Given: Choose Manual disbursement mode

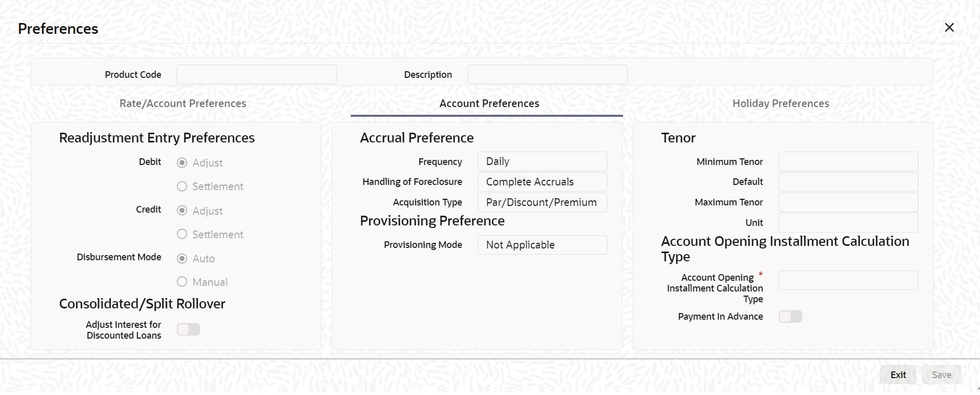Looking at the screenshot, I should coord(182,282).
